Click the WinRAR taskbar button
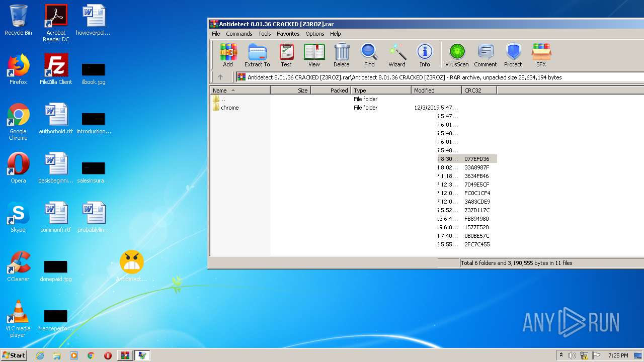Screen dimensions: 644x362 (125, 355)
